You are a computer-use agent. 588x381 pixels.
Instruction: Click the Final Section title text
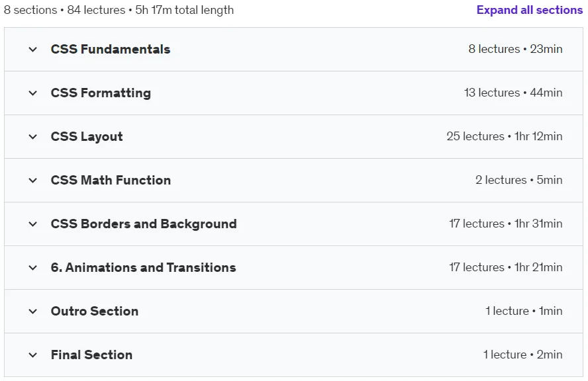[91, 355]
